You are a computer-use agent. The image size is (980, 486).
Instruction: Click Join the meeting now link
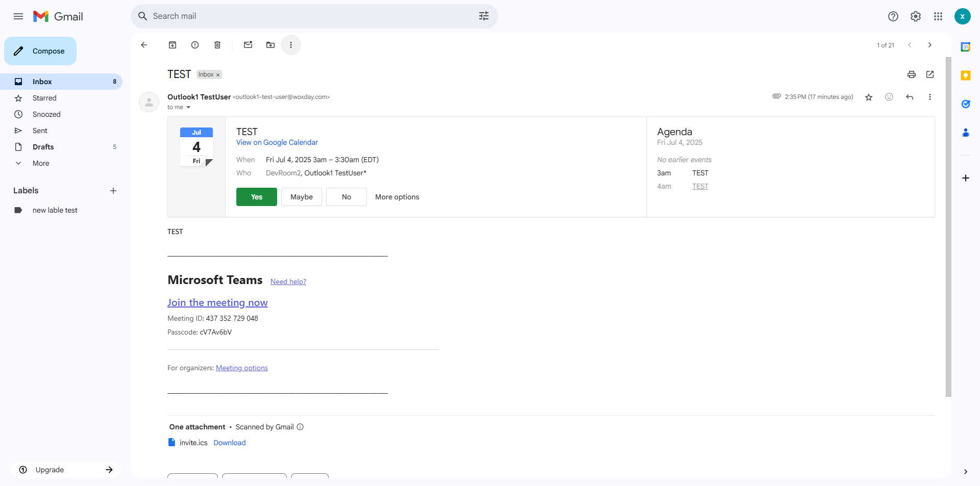click(217, 302)
